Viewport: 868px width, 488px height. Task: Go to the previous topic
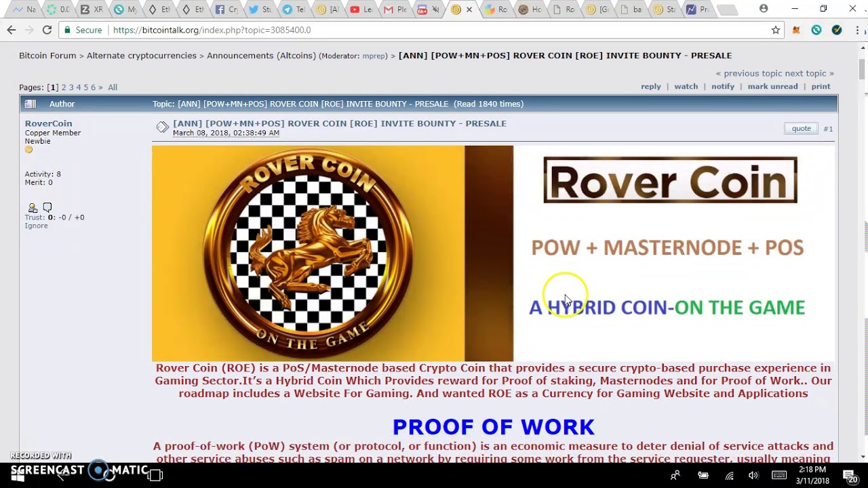[x=749, y=73]
